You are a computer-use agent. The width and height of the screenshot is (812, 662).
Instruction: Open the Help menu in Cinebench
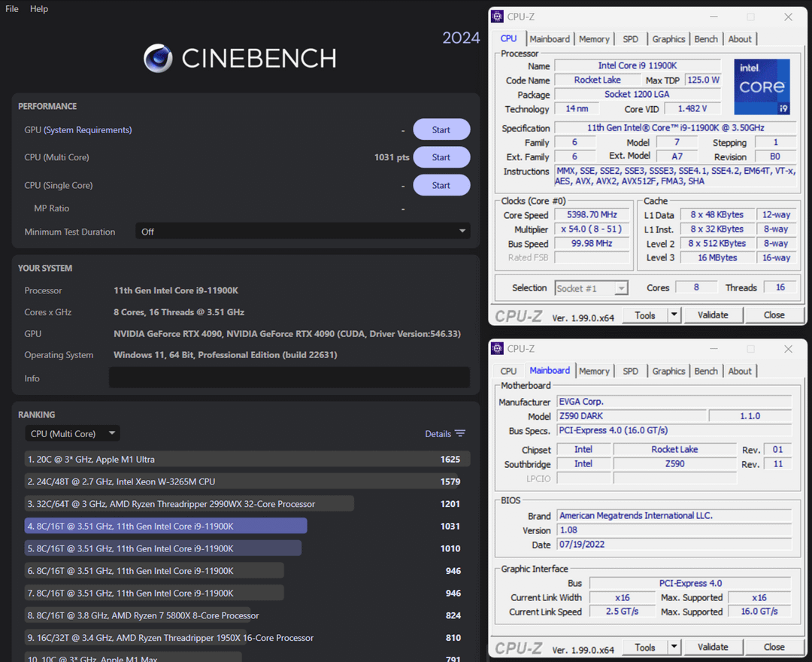[x=39, y=9]
